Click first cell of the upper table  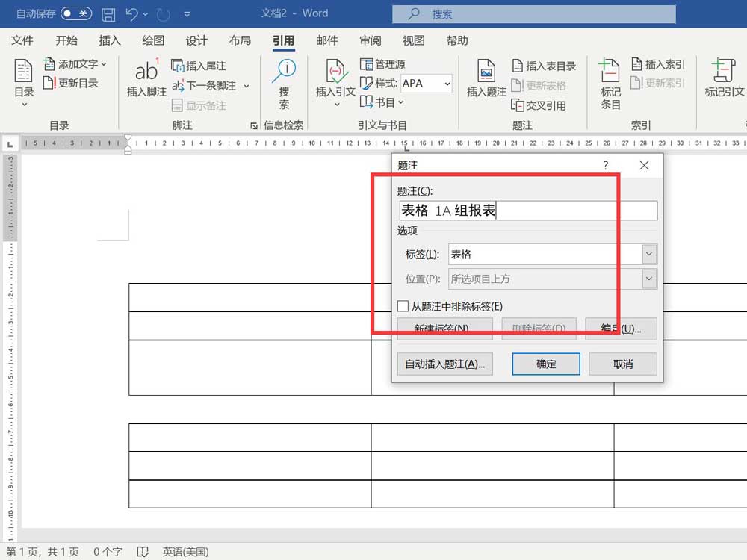[x=250, y=298]
